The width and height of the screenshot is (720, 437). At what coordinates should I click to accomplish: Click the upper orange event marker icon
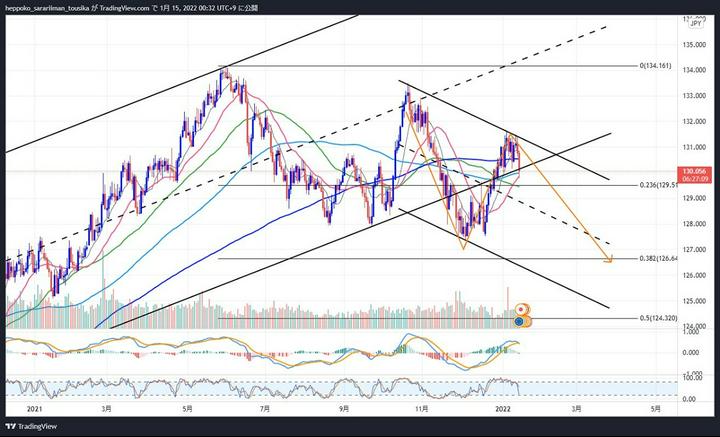521,308
